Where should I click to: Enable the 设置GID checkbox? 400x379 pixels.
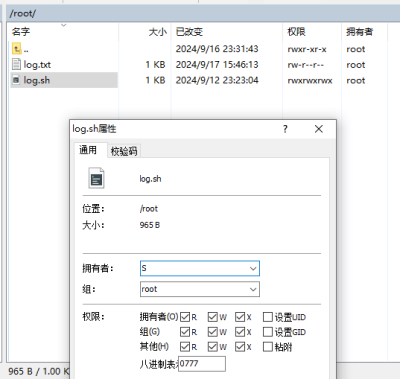click(268, 332)
